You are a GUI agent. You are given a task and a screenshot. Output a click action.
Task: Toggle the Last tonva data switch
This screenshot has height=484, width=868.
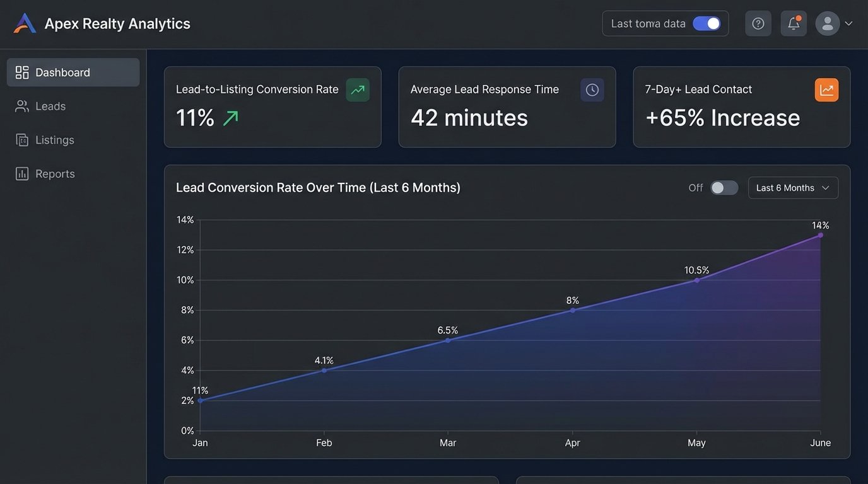coord(707,23)
